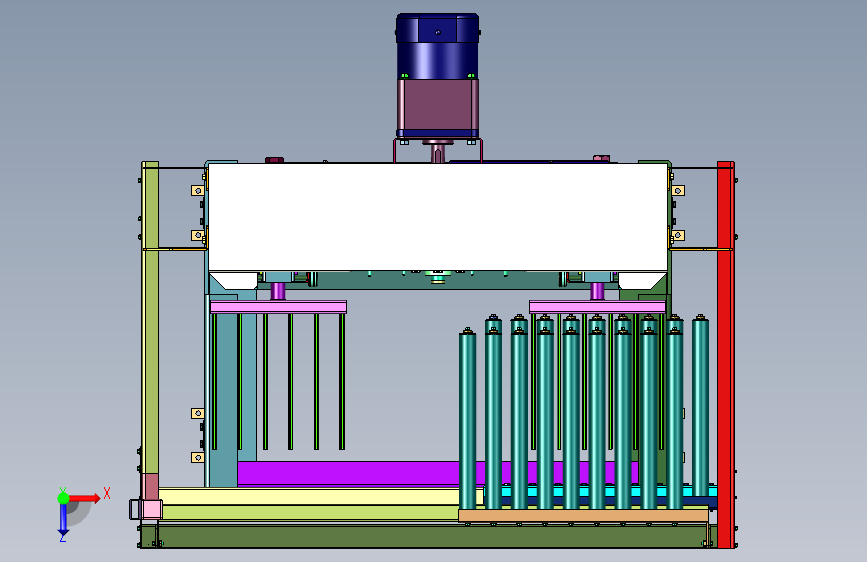This screenshot has height=562, width=867.
Task: Click the blue Z axis arrow of the triad
Action: click(x=63, y=519)
